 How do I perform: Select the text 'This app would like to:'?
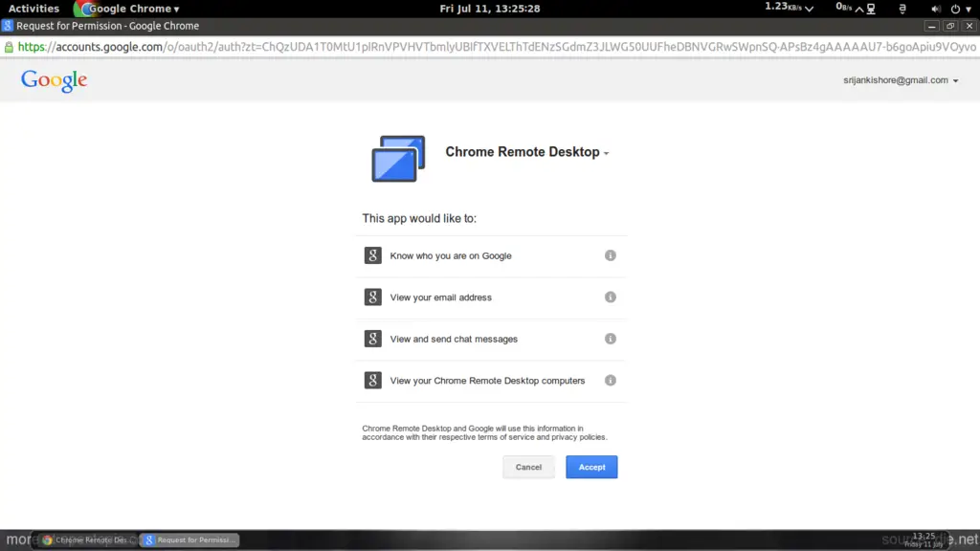419,218
